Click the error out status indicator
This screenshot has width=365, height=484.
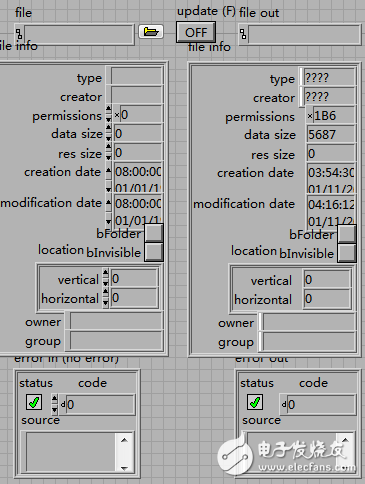255,402
